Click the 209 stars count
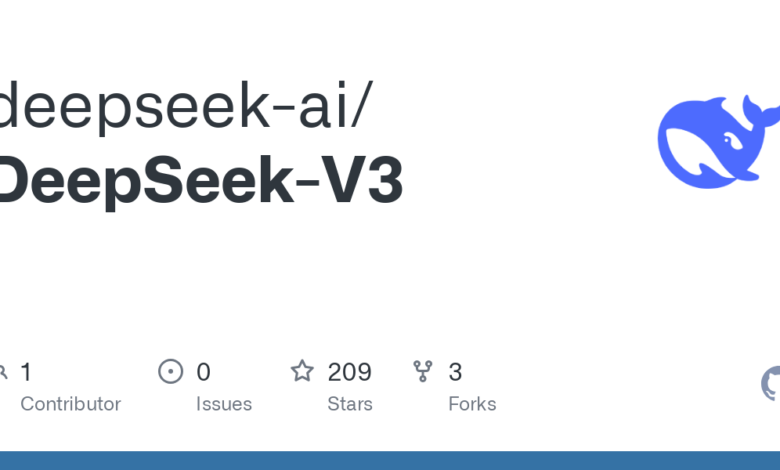 click(349, 372)
